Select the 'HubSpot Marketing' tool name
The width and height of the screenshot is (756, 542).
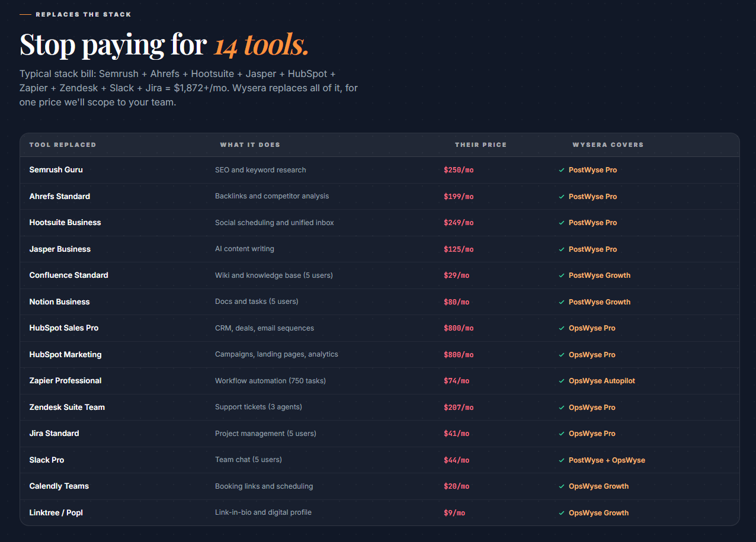pyautogui.click(x=65, y=354)
